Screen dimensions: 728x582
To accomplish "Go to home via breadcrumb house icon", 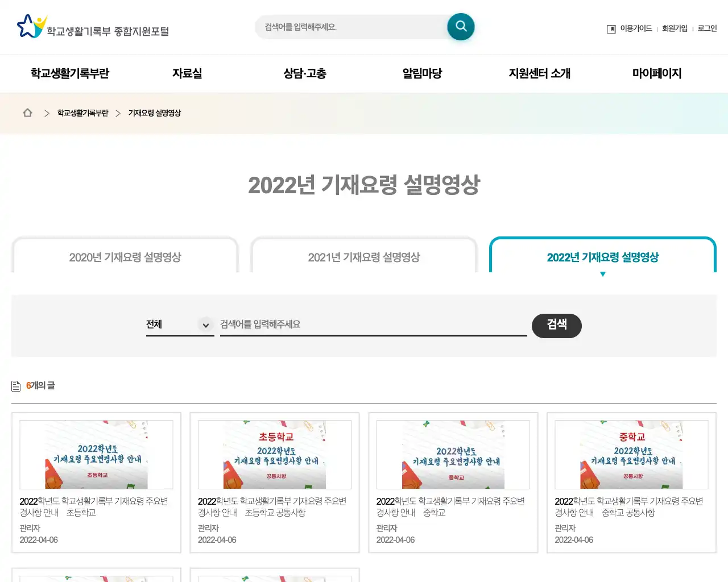I will [27, 113].
